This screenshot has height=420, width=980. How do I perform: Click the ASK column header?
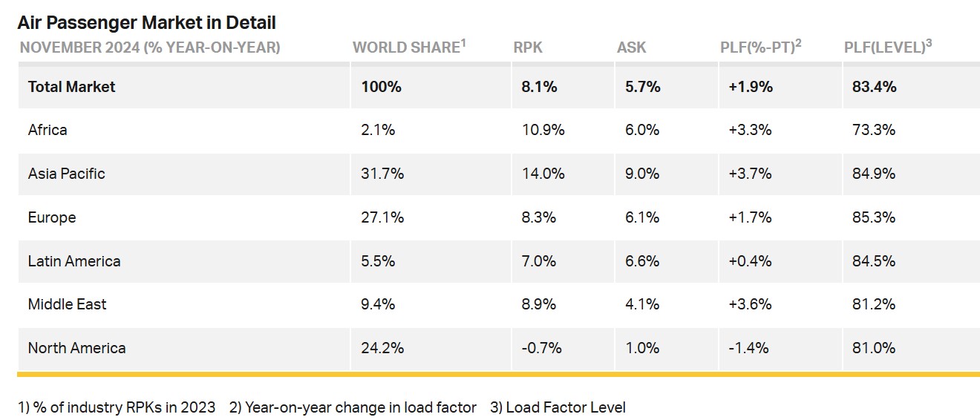(x=631, y=47)
